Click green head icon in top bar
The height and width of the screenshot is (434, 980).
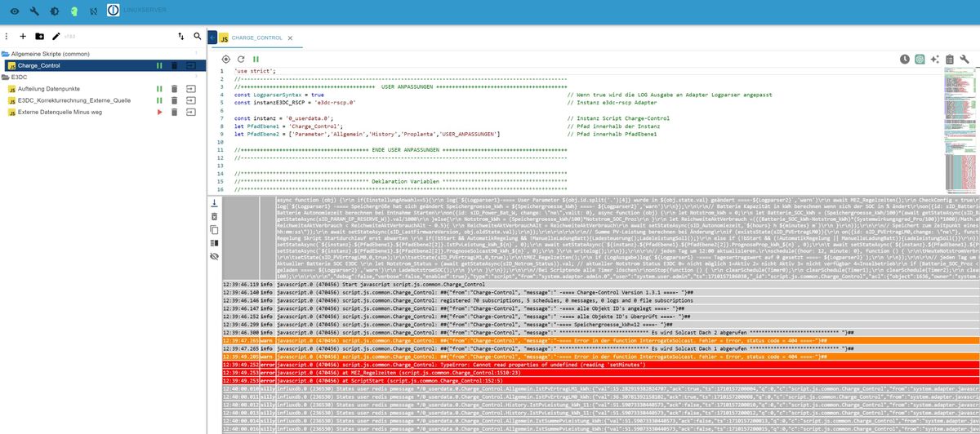click(73, 11)
